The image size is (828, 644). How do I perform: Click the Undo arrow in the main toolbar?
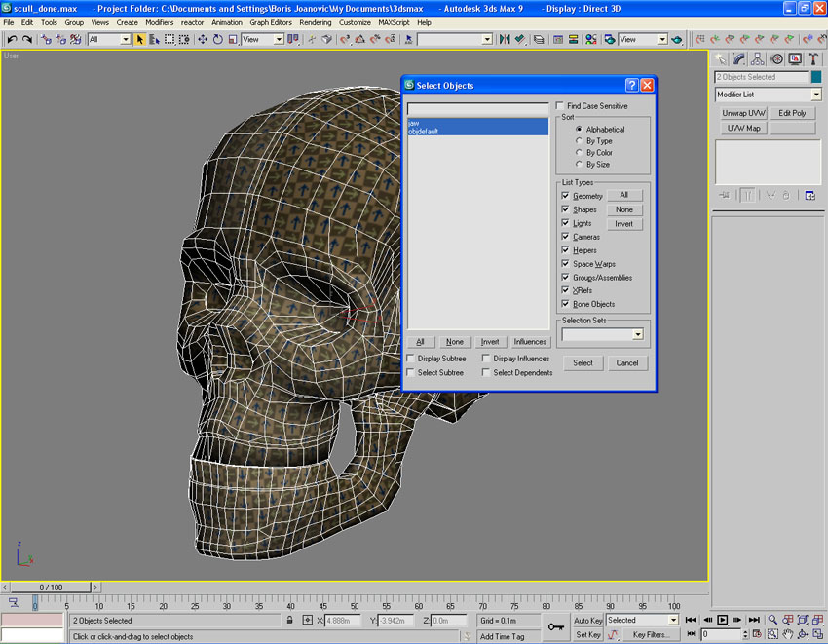12,39
